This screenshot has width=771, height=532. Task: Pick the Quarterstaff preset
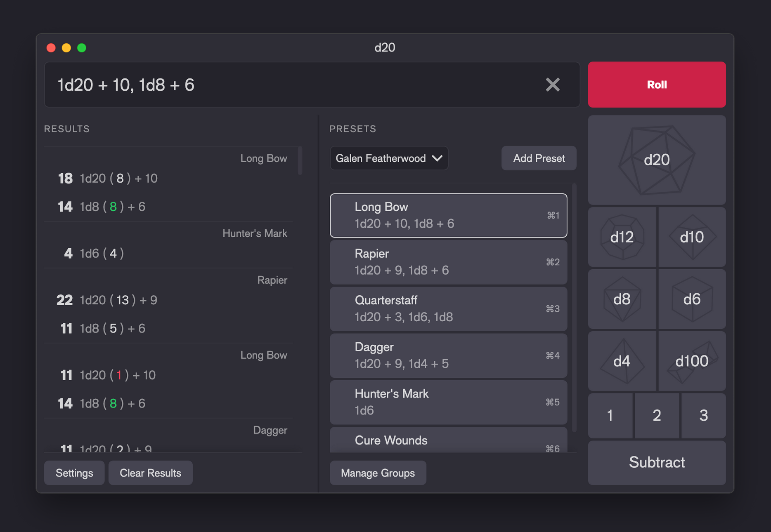(448, 308)
